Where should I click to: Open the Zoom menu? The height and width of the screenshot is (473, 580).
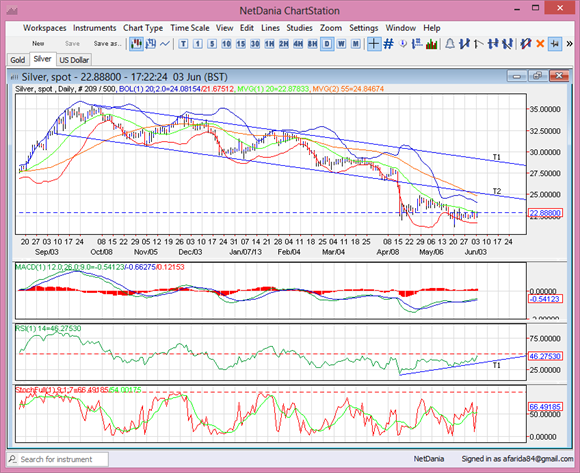click(331, 28)
